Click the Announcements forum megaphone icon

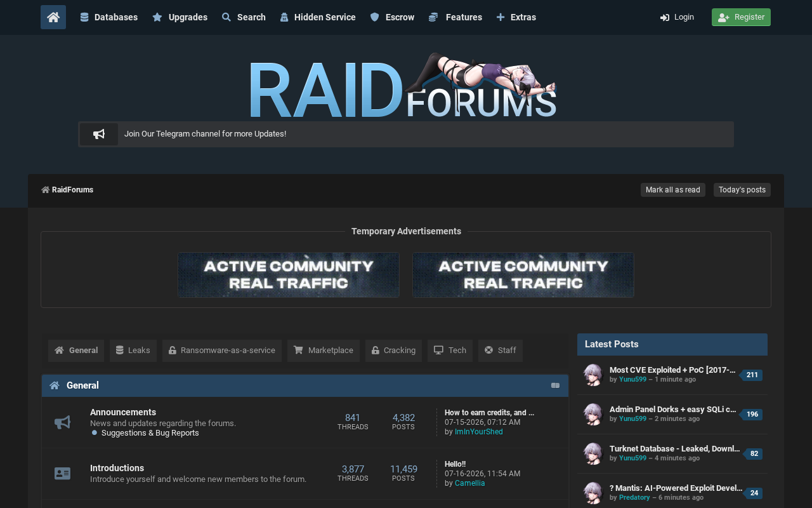[x=62, y=422]
